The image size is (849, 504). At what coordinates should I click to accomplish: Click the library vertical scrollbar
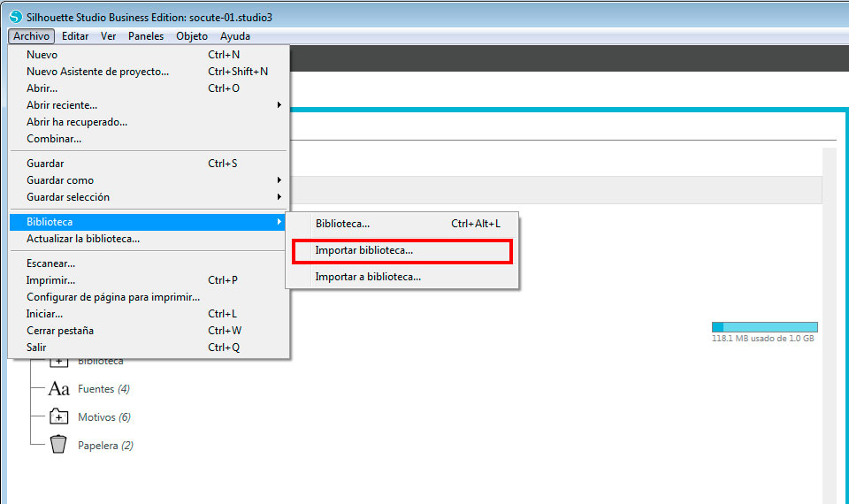click(x=829, y=325)
